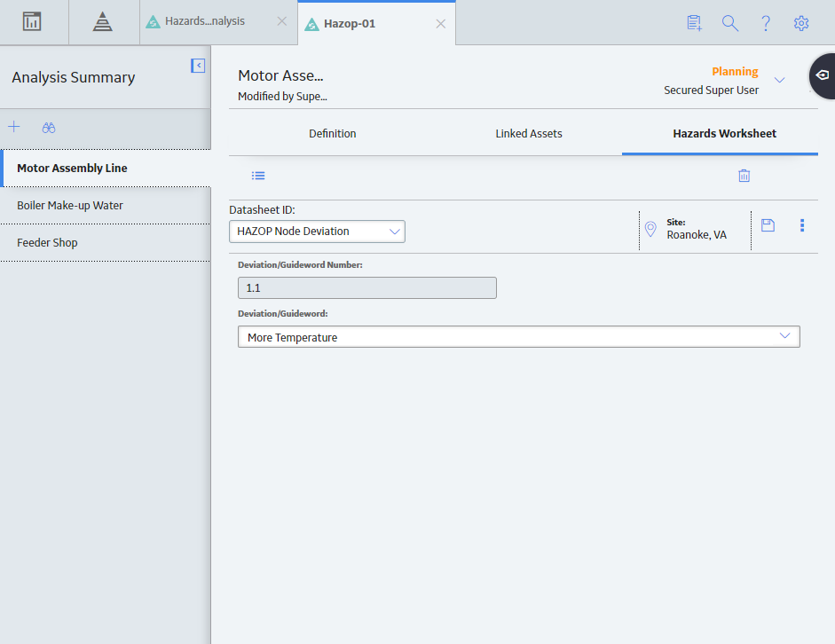The height and width of the screenshot is (644, 835).
Task: Click the delete trash icon
Action: pos(744,176)
